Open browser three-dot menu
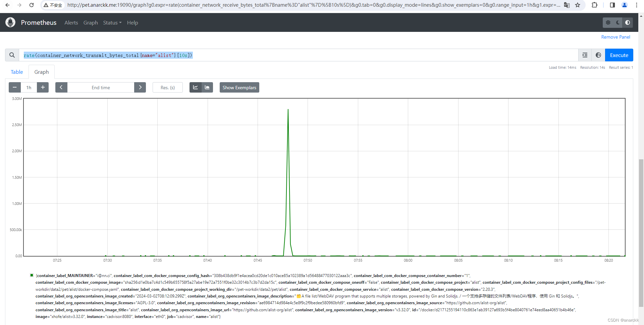The width and height of the screenshot is (644, 325). point(637,5)
